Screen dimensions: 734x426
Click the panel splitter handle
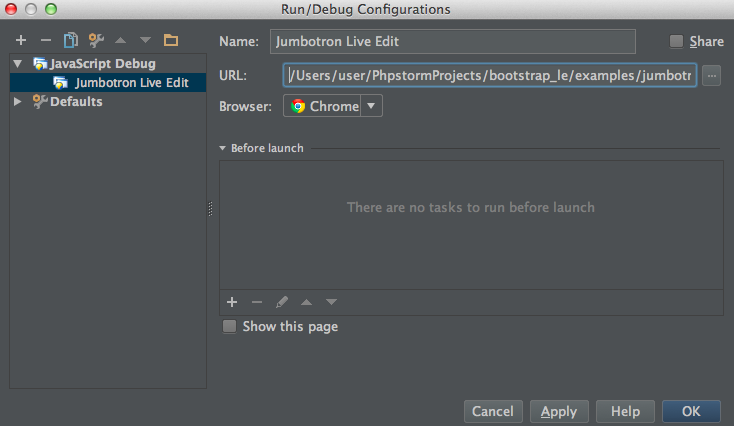tap(210, 209)
